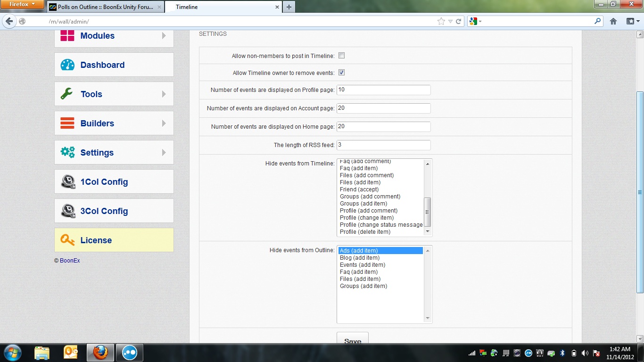Open the Firefox application menu
644x362 pixels.
tap(23, 5)
